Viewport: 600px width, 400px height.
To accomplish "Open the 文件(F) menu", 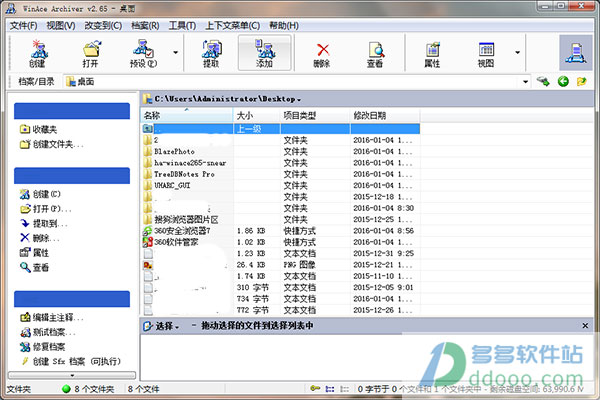I will click(x=23, y=26).
